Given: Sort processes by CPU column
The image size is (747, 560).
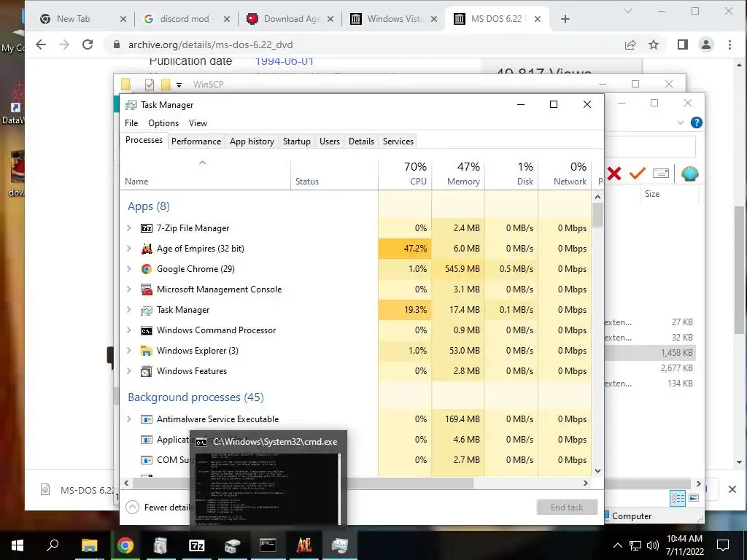Looking at the screenshot, I should (405, 174).
